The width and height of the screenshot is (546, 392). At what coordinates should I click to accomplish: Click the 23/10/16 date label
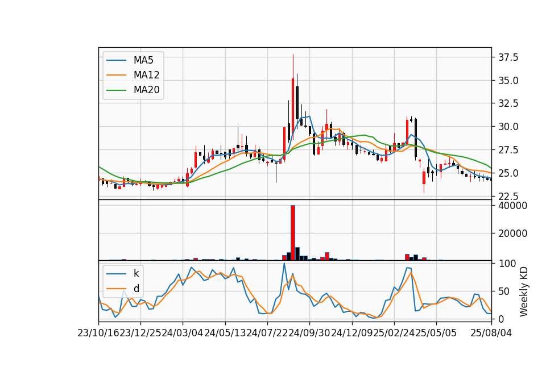[98, 333]
